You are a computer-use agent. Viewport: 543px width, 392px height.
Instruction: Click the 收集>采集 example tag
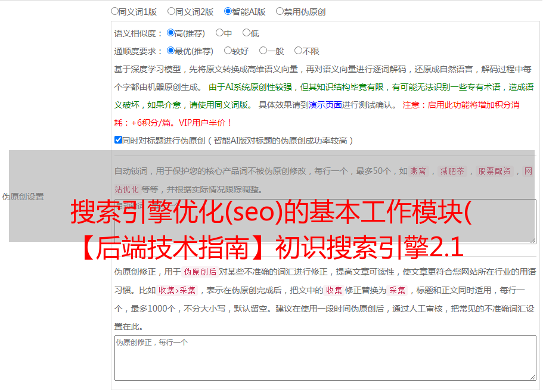click(x=177, y=290)
